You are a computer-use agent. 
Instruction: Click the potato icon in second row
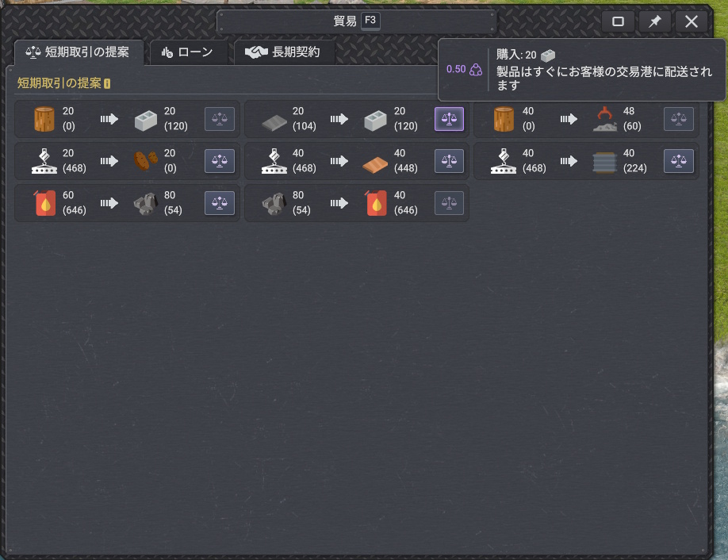click(142, 161)
